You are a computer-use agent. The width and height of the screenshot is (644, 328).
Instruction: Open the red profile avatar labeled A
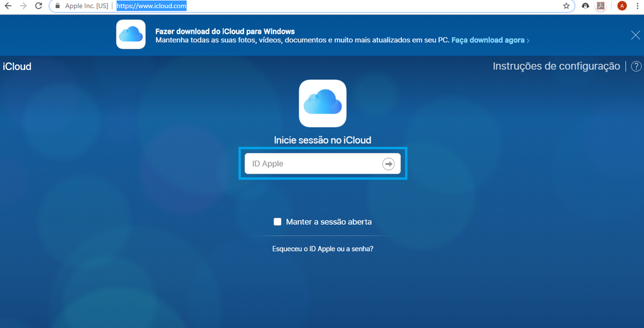coord(622,6)
